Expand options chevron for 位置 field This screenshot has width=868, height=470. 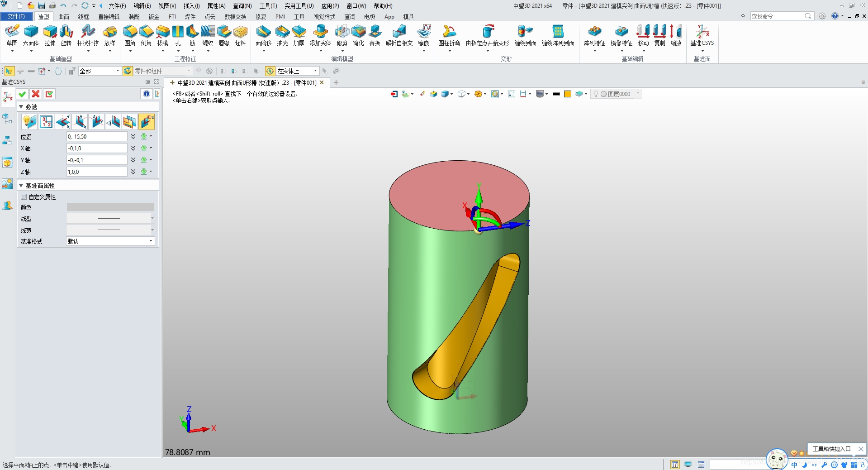coord(133,136)
